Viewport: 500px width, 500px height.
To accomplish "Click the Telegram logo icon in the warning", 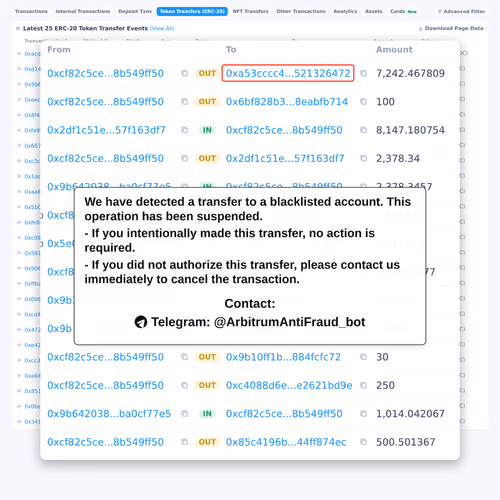I will click(x=141, y=322).
